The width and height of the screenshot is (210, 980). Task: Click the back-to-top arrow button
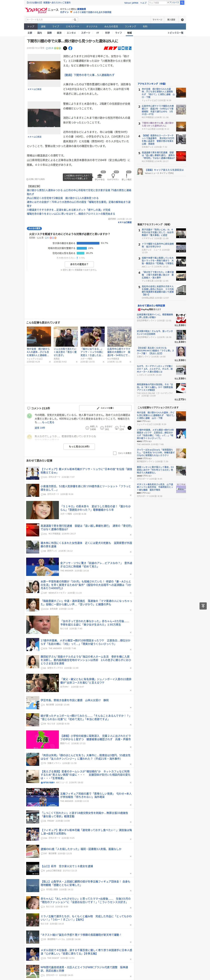[x=203, y=606]
